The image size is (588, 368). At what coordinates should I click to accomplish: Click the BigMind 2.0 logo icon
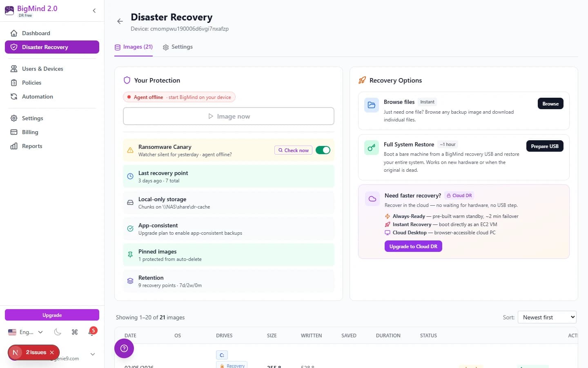[9, 11]
